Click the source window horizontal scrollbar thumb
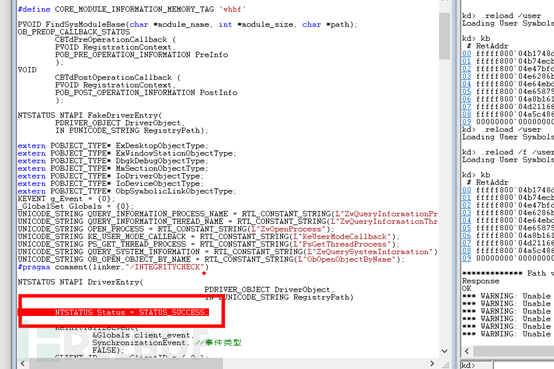554x369 pixels. (x=126, y=363)
